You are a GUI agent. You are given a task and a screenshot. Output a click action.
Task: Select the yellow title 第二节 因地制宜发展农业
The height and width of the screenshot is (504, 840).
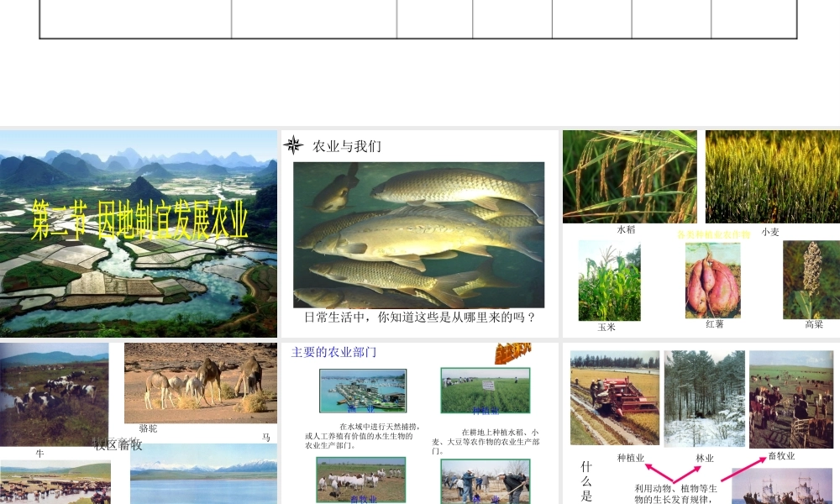coord(139,220)
